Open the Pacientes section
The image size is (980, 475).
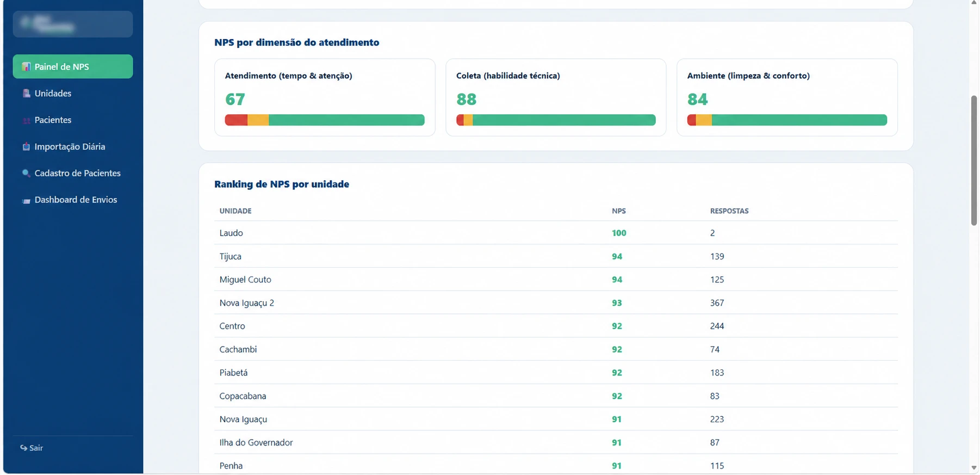73,120
